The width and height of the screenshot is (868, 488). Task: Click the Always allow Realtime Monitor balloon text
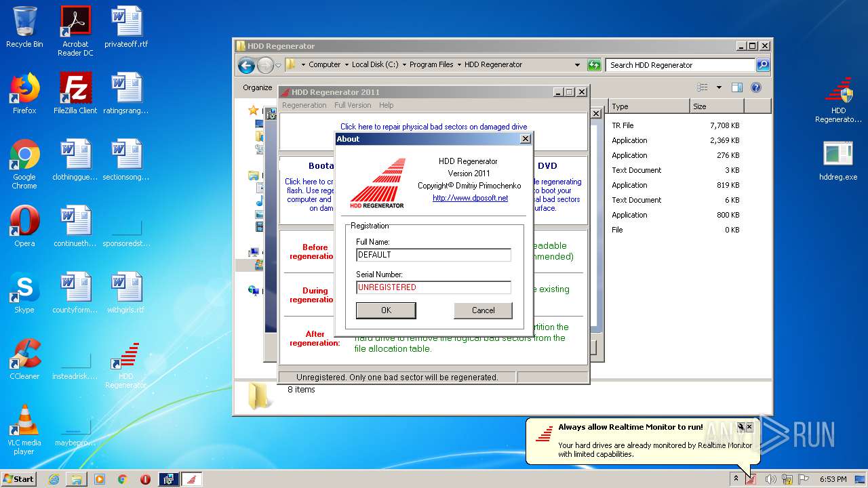click(631, 427)
